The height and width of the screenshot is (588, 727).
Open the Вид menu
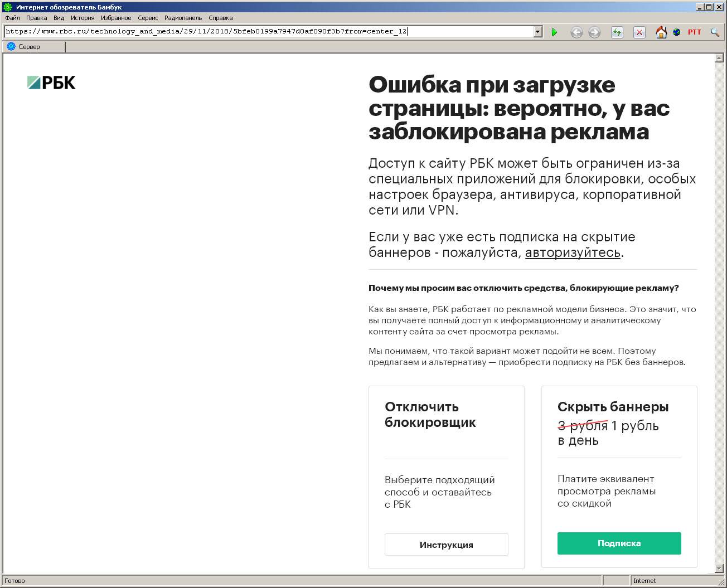tap(59, 18)
